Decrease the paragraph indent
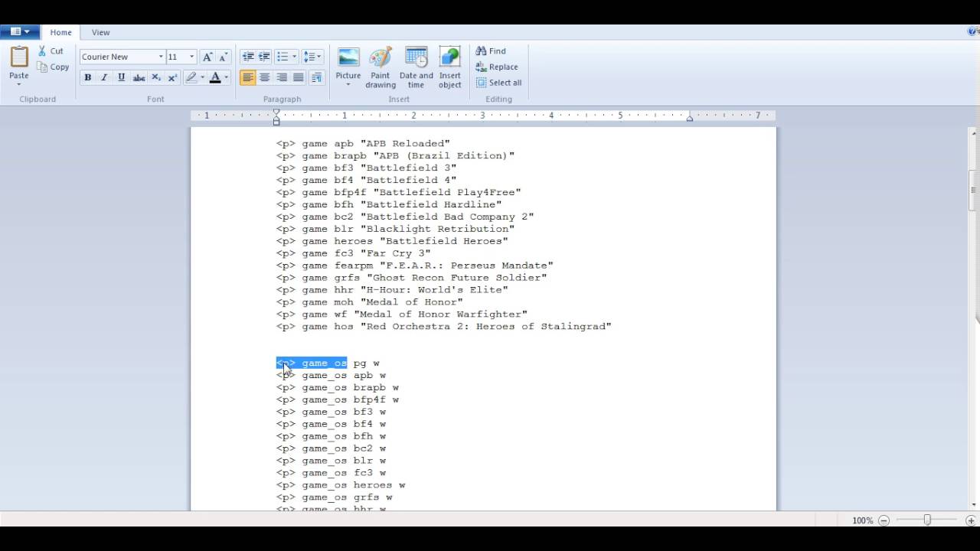Image resolution: width=980 pixels, height=551 pixels. tap(247, 57)
